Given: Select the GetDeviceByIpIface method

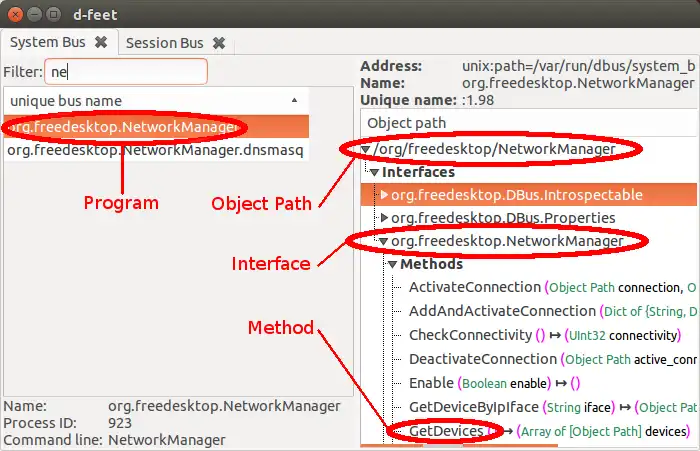Looking at the screenshot, I should tap(474, 407).
